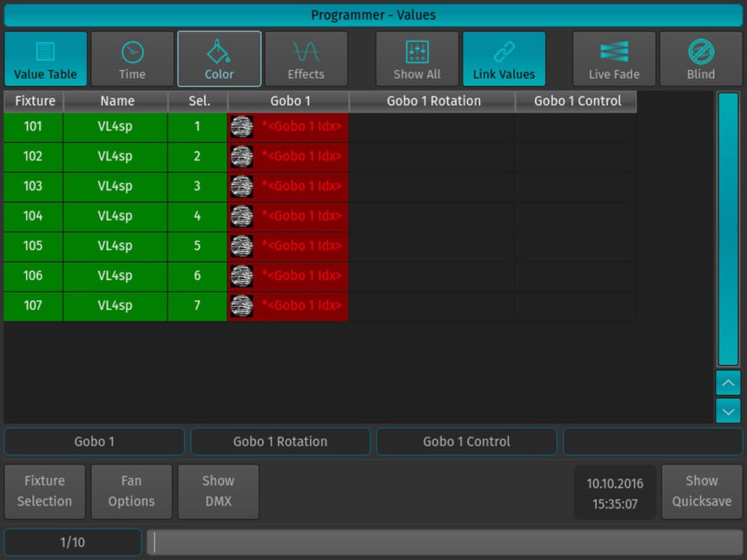Toggle the Link Values chain button
Screen dimensions: 747x560
503,59
